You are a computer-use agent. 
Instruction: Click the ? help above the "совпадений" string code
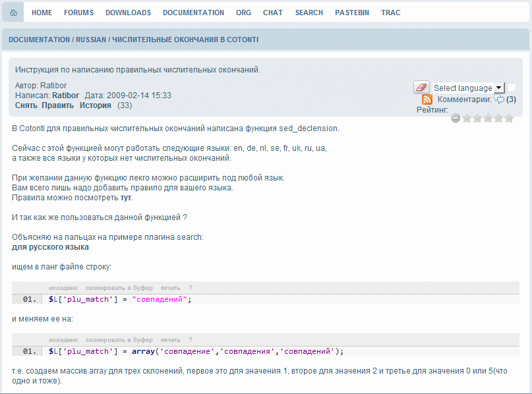(191, 288)
